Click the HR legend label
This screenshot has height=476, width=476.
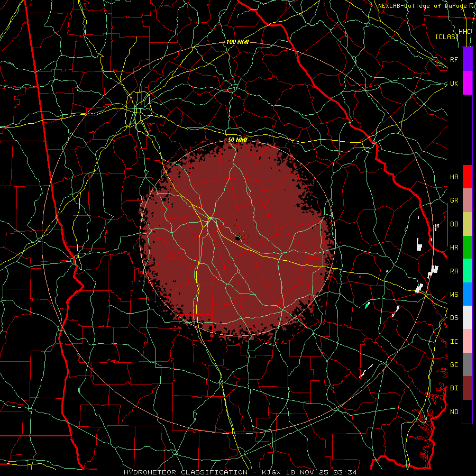click(x=454, y=248)
